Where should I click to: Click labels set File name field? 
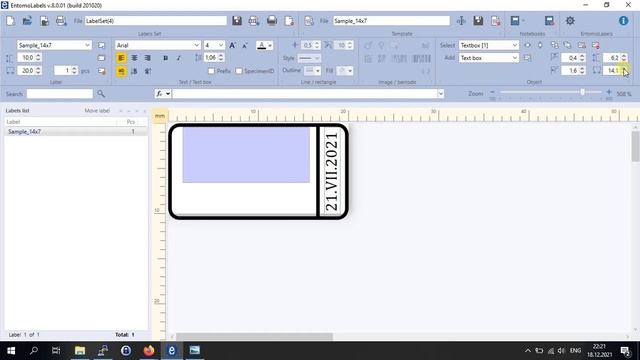pos(156,21)
